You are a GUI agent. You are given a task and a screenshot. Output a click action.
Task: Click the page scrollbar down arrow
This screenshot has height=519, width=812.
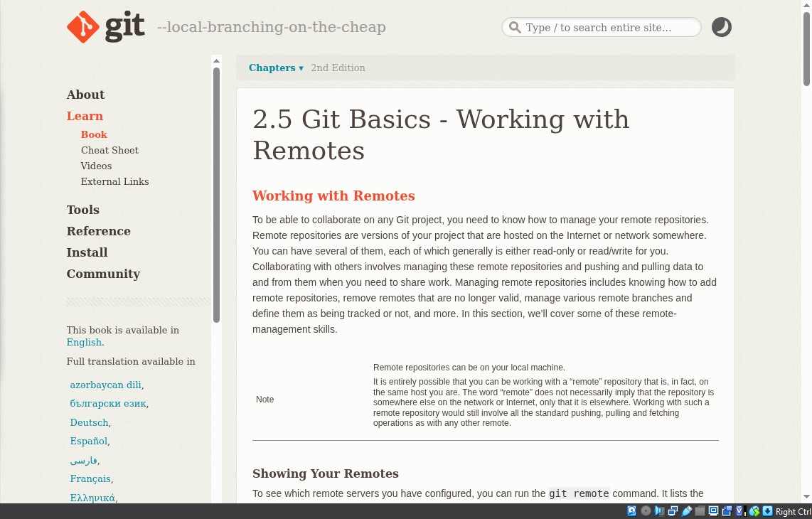806,497
